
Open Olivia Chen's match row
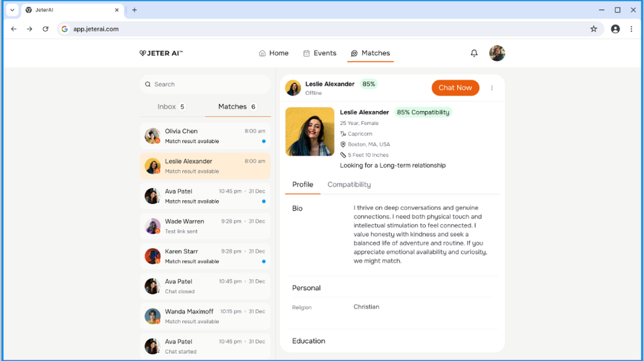point(205,136)
